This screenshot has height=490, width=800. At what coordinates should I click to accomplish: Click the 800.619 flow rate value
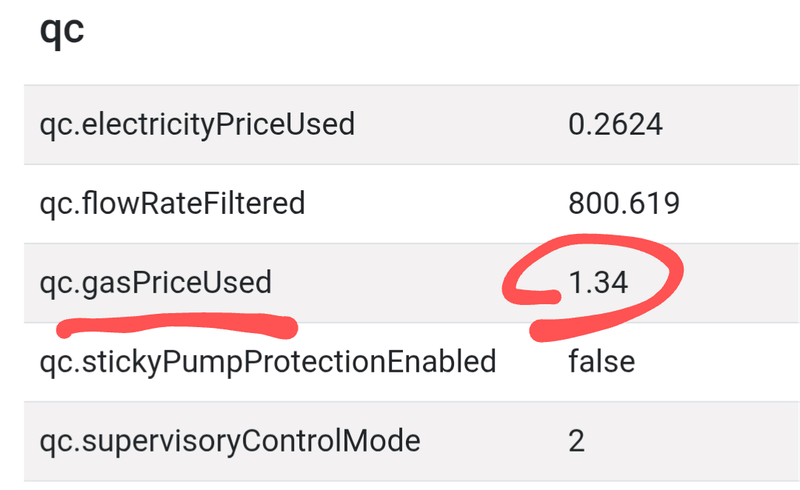624,204
